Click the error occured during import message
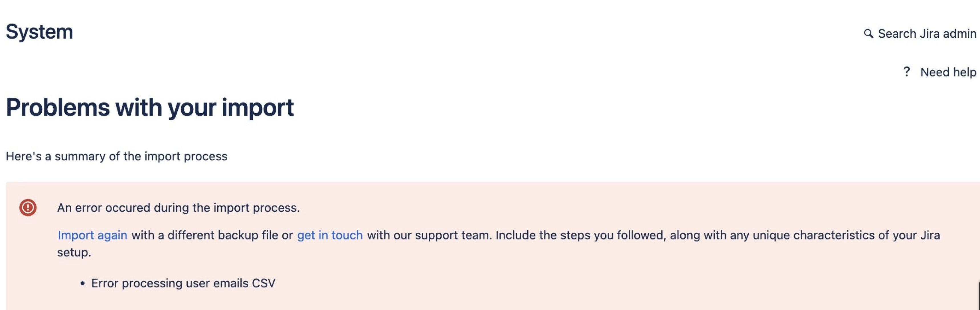The height and width of the screenshot is (310, 980). coord(179,208)
